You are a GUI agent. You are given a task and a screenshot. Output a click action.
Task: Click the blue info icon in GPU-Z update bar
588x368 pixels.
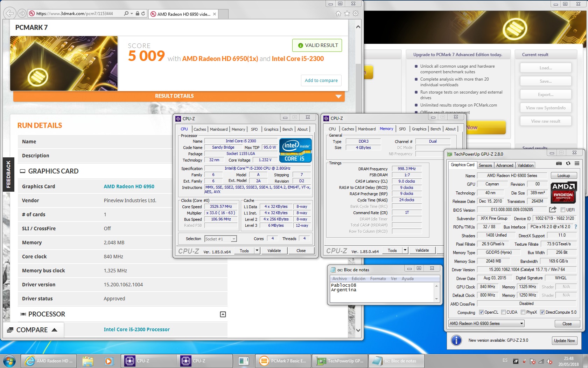click(x=456, y=340)
